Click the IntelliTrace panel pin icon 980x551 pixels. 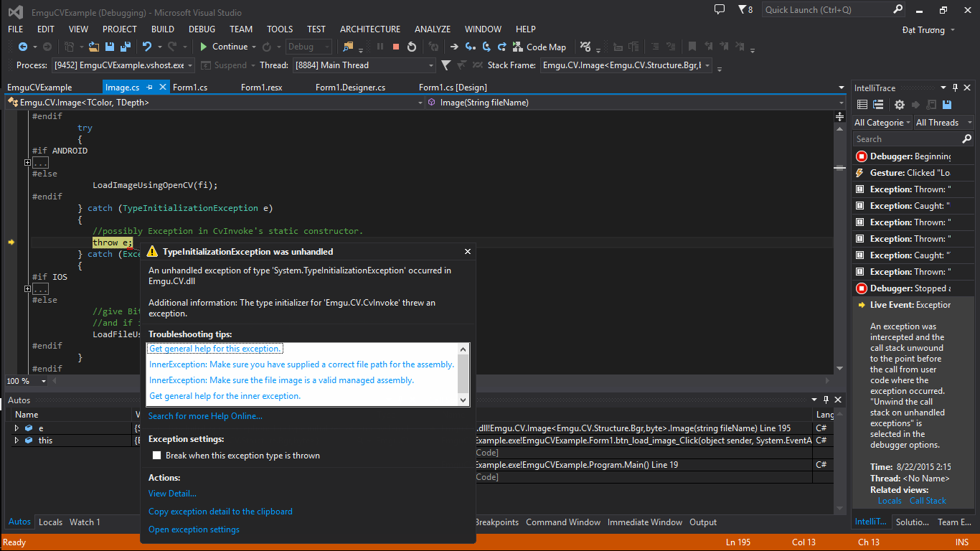tap(955, 88)
